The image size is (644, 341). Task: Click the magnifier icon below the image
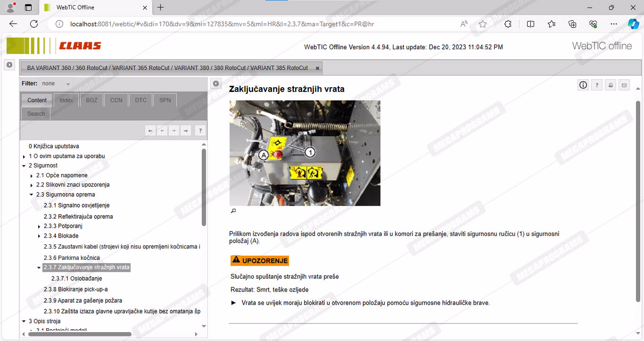tap(233, 211)
